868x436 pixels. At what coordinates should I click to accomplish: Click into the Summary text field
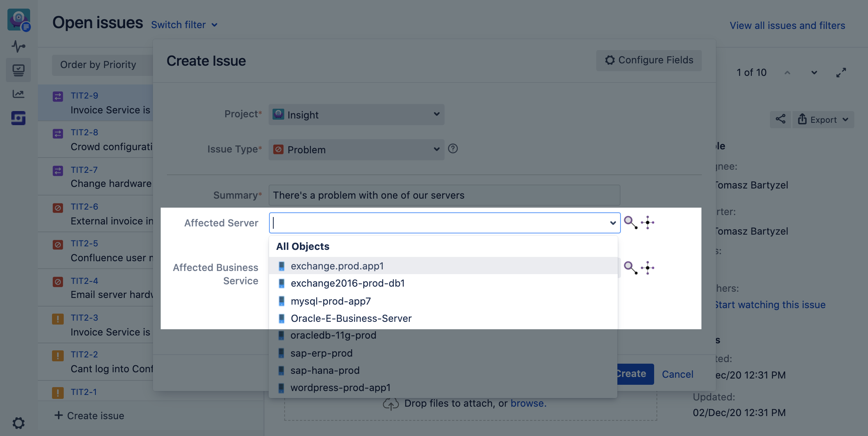coord(444,195)
